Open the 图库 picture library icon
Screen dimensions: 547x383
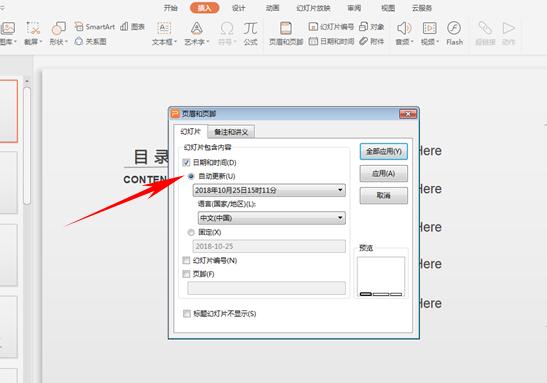point(7,29)
